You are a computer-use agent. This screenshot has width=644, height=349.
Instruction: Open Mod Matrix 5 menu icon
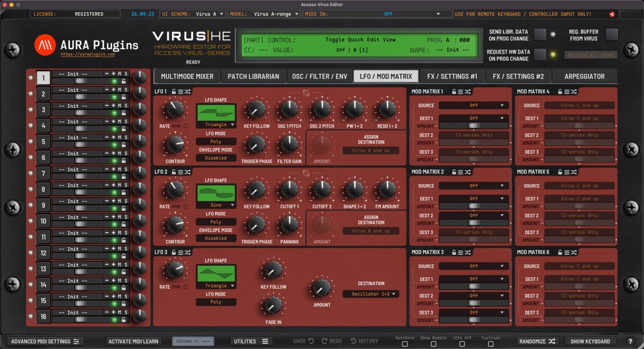coord(567,172)
